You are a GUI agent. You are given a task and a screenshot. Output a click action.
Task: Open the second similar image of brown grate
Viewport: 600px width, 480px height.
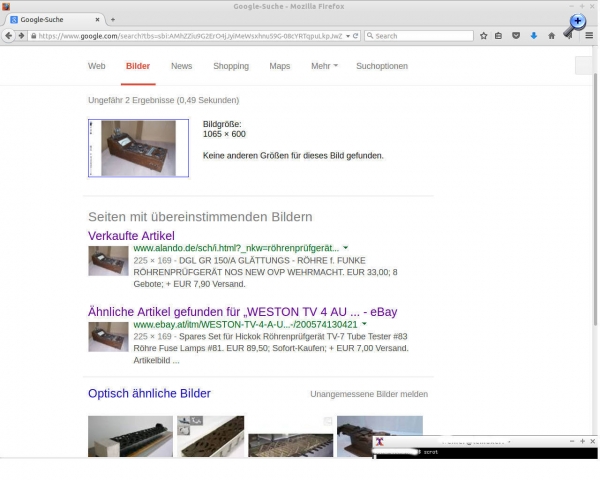point(210,436)
